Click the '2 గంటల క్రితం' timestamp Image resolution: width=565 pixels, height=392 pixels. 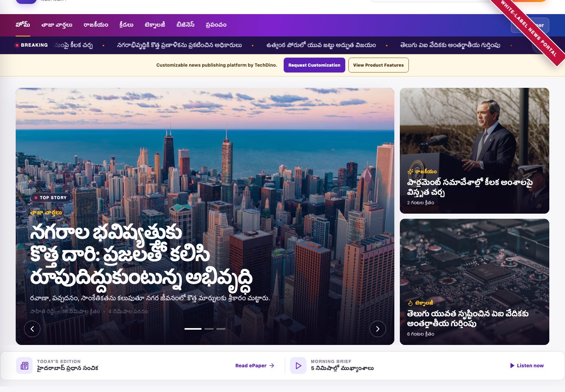coord(421,203)
